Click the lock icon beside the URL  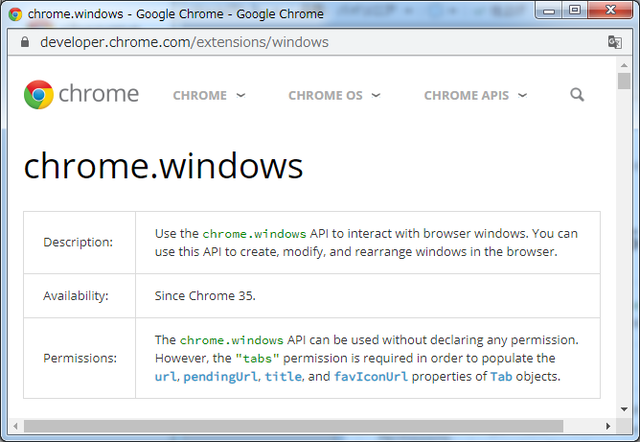tap(25, 42)
